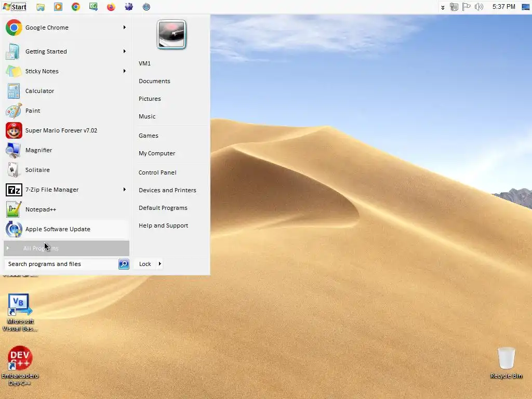
Task: Open Help and Support
Action: 163,225
